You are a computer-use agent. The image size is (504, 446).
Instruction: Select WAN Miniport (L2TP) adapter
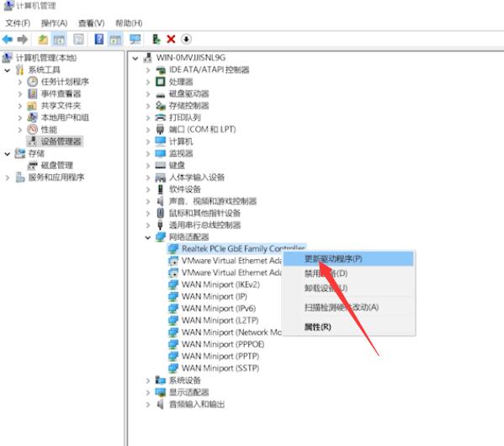tap(220, 321)
